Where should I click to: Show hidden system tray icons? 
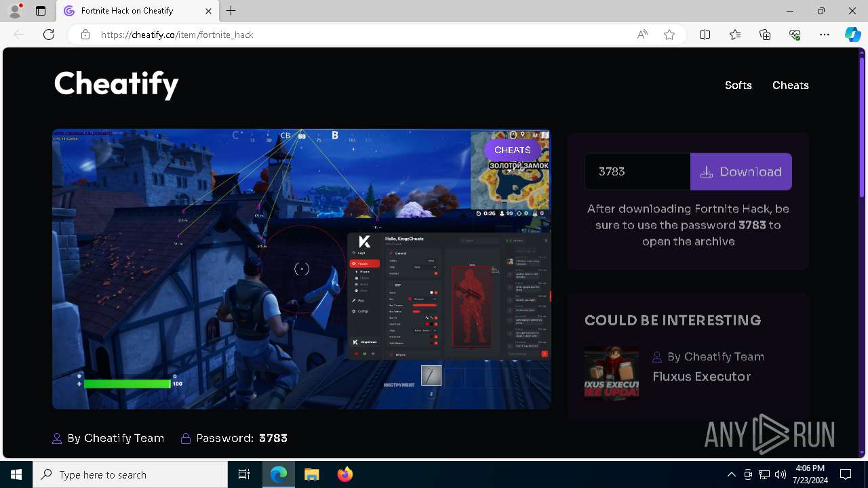pos(731,474)
